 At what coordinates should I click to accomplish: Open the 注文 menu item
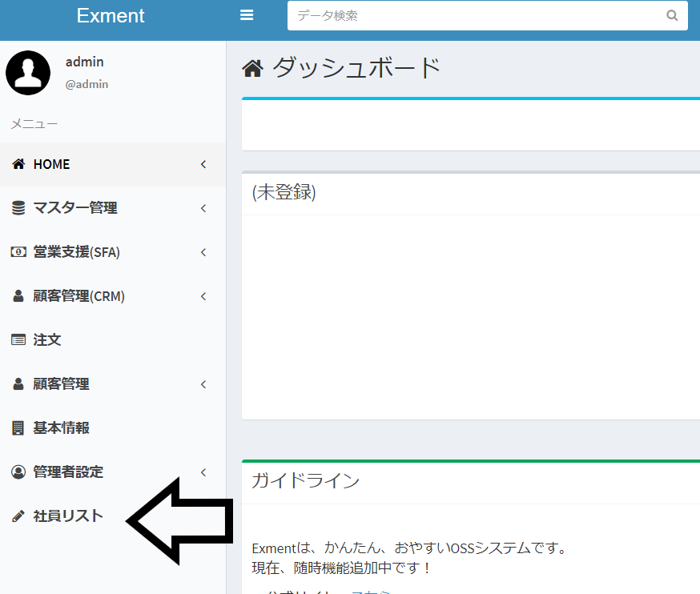(x=113, y=340)
